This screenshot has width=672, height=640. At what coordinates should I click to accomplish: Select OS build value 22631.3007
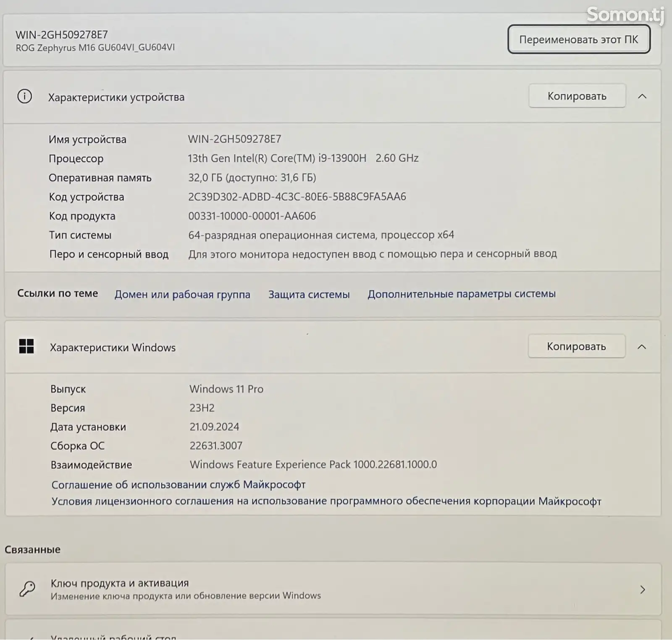tap(216, 445)
